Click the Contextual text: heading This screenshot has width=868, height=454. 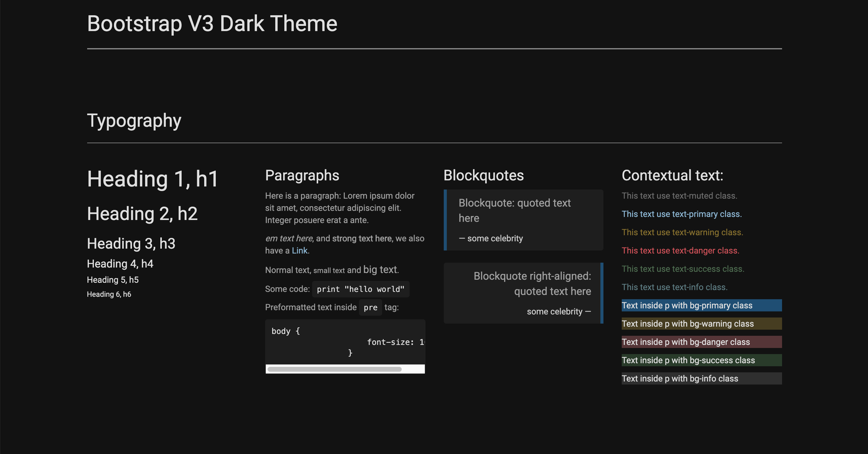(672, 176)
